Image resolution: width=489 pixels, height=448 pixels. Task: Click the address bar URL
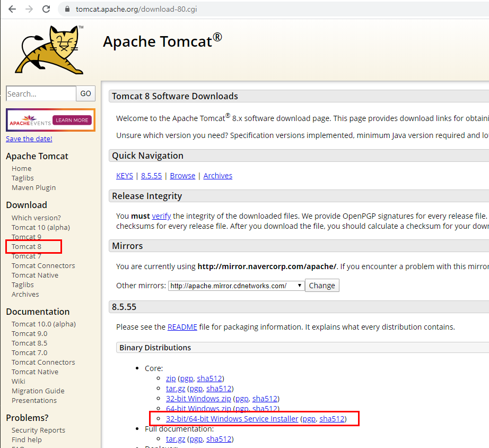[136, 9]
